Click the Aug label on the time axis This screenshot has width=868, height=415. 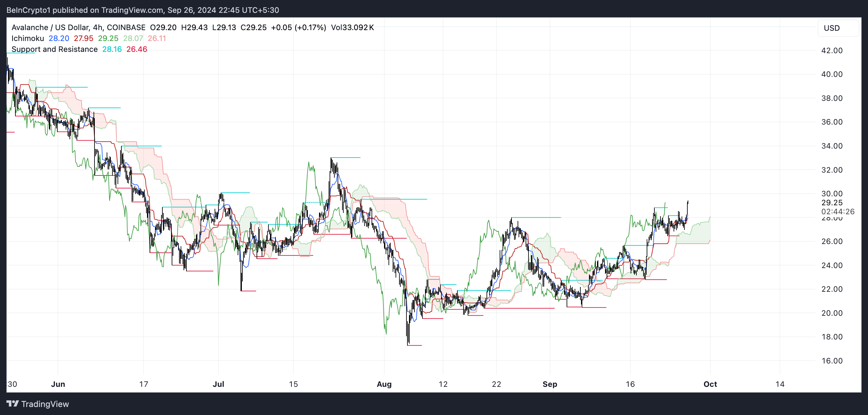384,384
